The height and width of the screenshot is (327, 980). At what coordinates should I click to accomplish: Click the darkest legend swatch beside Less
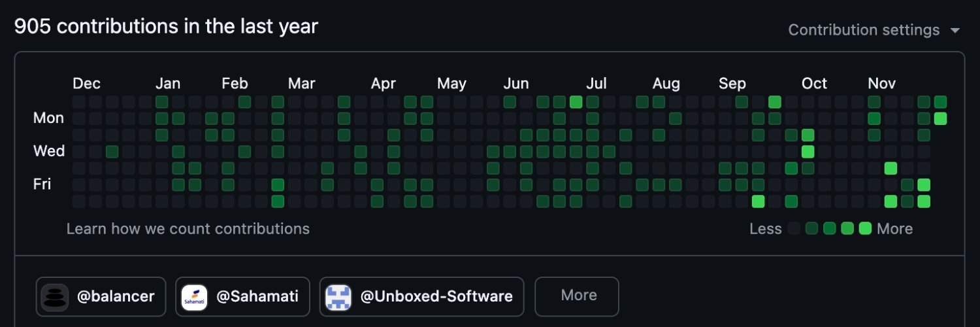[x=794, y=228]
